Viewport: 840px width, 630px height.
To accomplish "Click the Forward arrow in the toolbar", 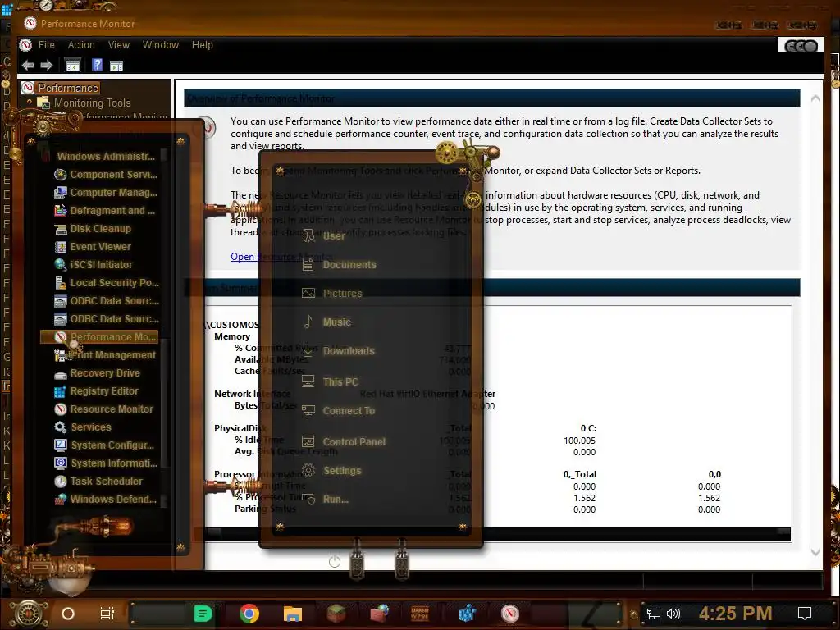I will pyautogui.click(x=47, y=66).
